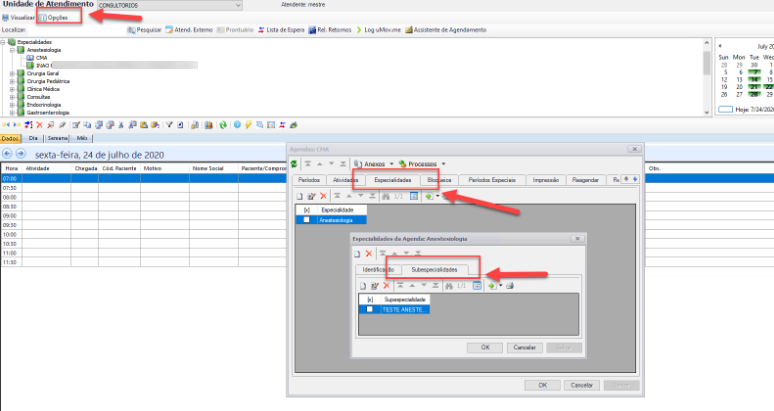Tick the TESTE ANESTE row checkbox

[370, 310]
